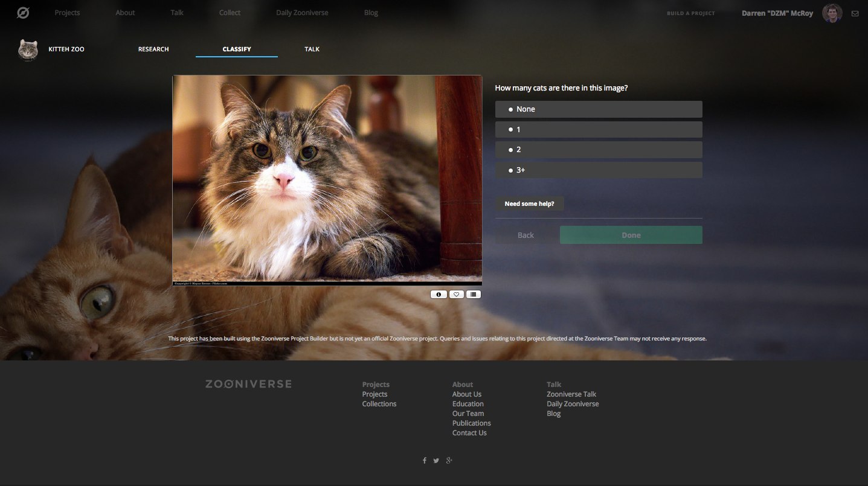Select the 'None' answer option
This screenshot has width=868, height=486.
click(598, 109)
